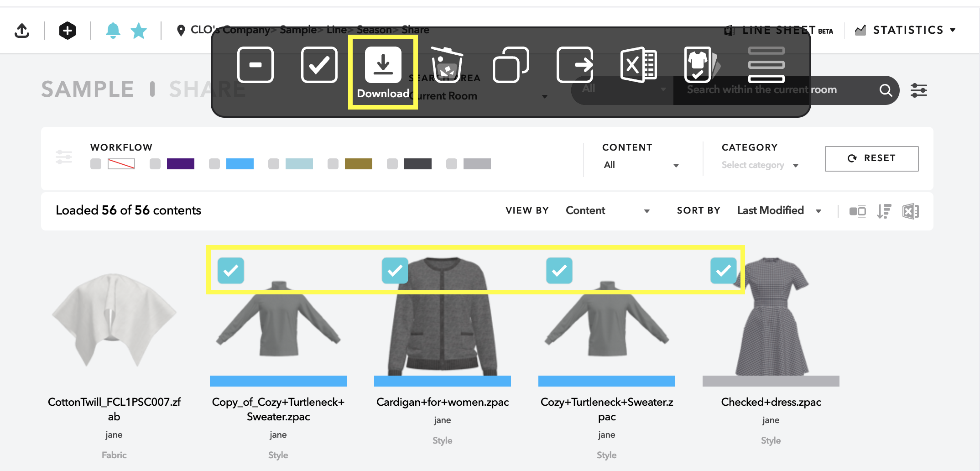This screenshot has width=980, height=471.
Task: Click the Download icon in toolbar
Action: (383, 65)
